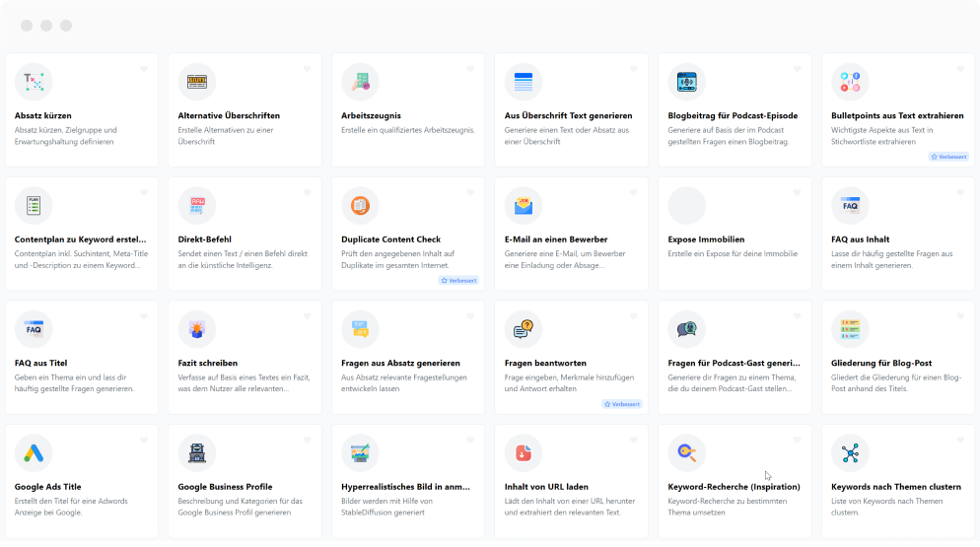Open the Direkt-Befehl icon
This screenshot has height=547, width=980.
pyautogui.click(x=197, y=206)
